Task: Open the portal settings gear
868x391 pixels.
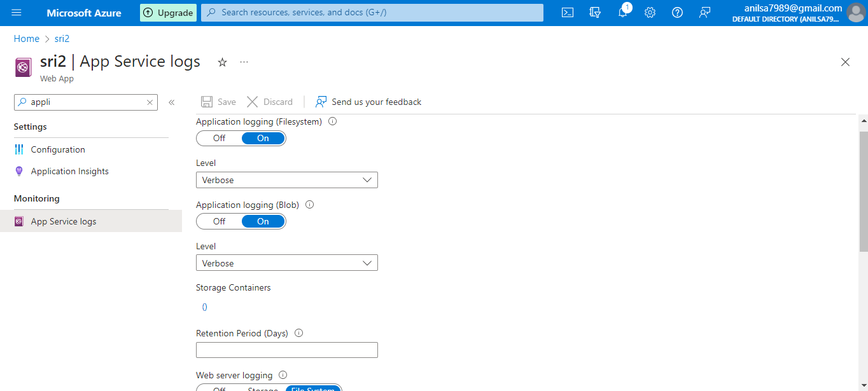Action: pos(650,12)
